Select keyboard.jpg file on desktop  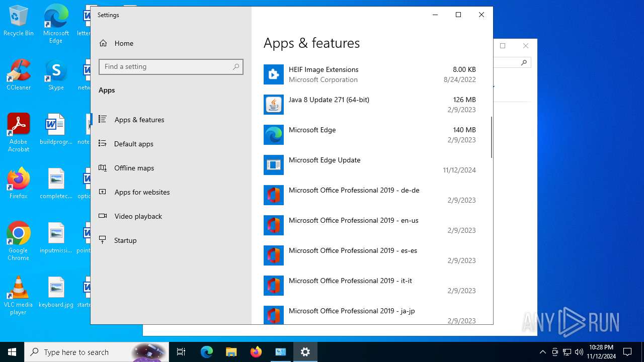point(56,292)
